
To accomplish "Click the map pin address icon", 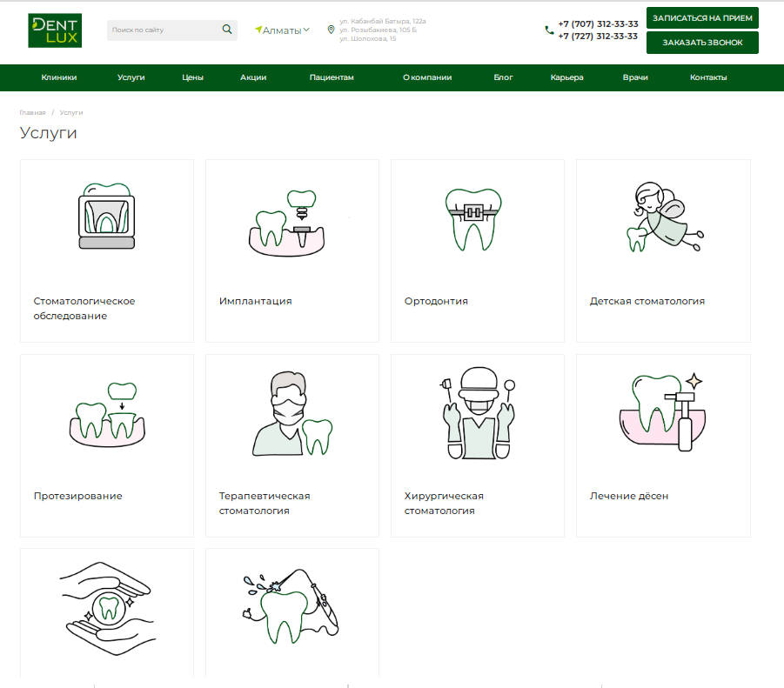I will pyautogui.click(x=331, y=30).
